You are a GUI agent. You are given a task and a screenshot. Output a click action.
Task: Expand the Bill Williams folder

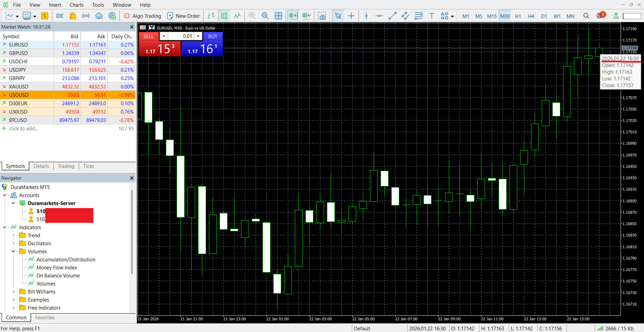coord(13,291)
